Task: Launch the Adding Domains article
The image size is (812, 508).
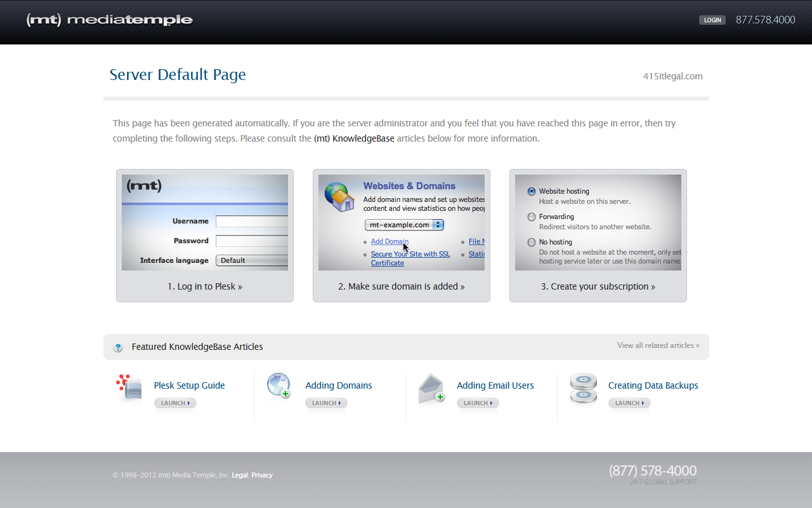Action: pyautogui.click(x=326, y=403)
